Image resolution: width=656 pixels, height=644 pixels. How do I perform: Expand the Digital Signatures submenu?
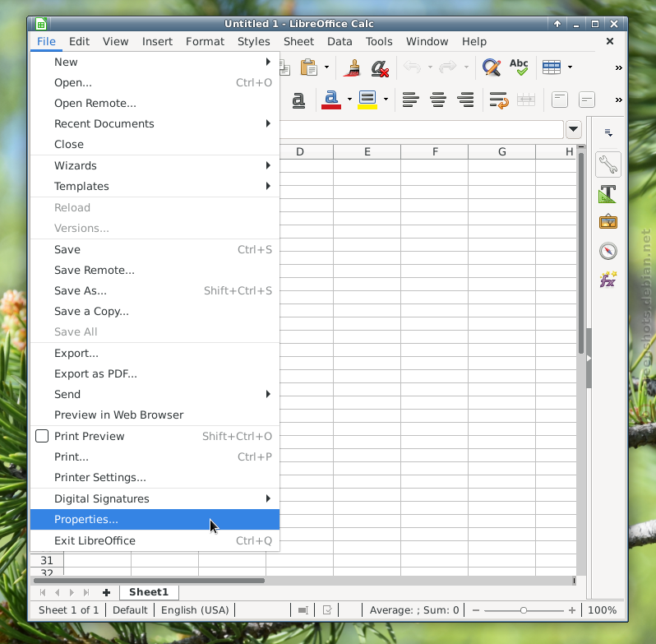pos(268,498)
